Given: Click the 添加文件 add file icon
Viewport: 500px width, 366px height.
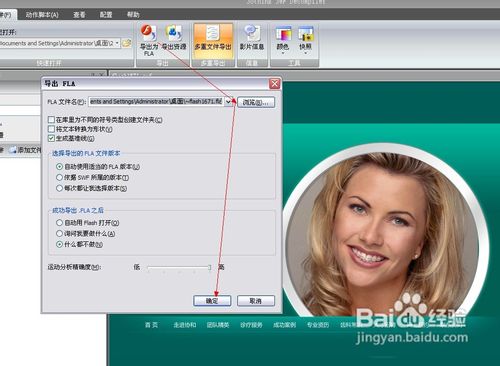Looking at the screenshot, I should [x=13, y=150].
